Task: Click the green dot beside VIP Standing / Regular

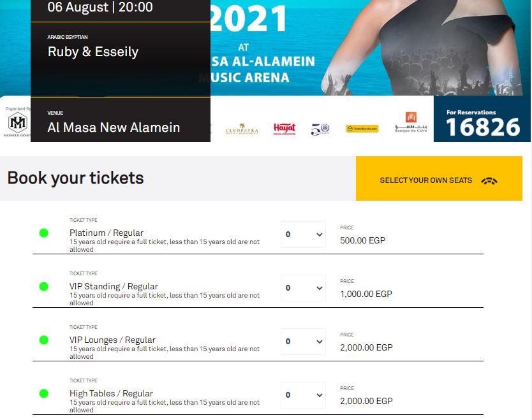Action: 44,286
